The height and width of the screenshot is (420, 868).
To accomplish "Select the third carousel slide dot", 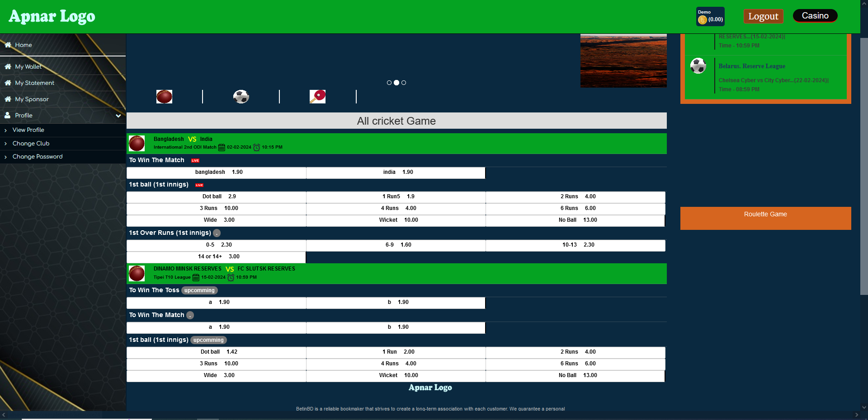I will [x=404, y=83].
